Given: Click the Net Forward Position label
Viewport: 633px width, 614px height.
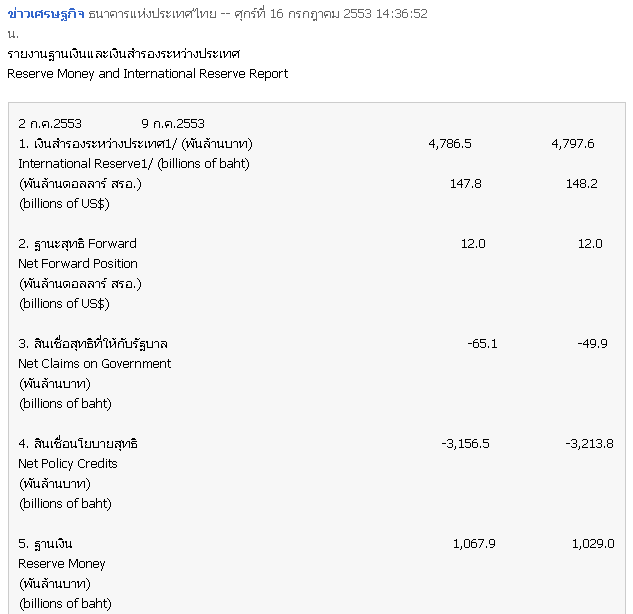Looking at the screenshot, I should (78, 264).
